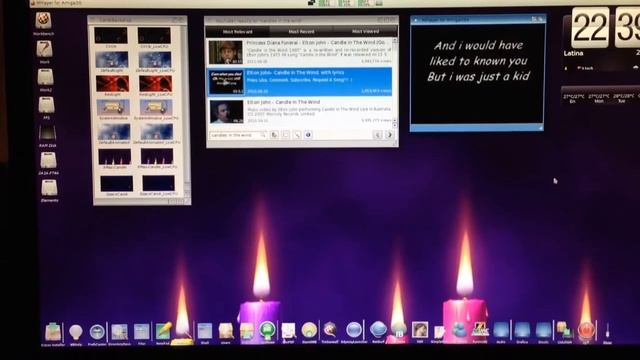Select the RedLight theme thumbnail
The width and height of the screenshot is (640, 360).
coord(112,84)
